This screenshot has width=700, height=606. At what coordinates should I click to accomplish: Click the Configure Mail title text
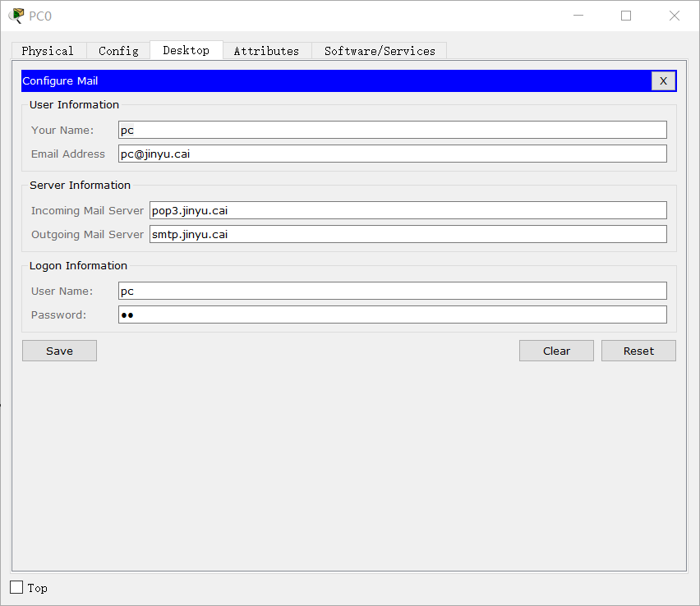[60, 80]
